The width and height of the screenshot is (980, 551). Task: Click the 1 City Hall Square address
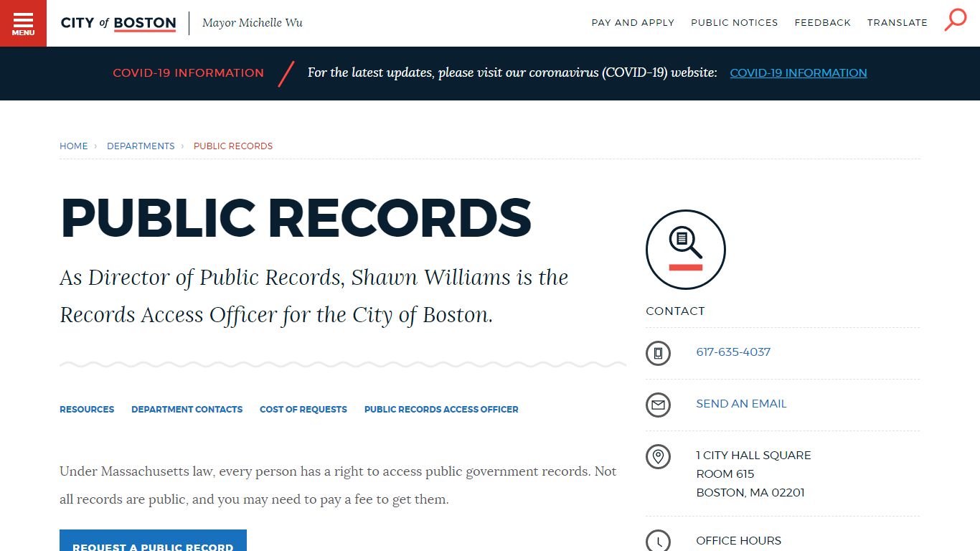[x=753, y=474]
